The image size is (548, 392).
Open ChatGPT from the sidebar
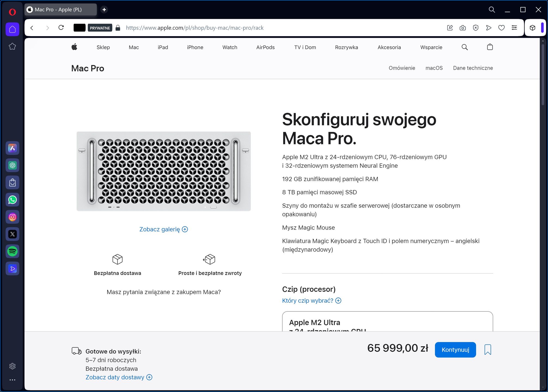(x=13, y=165)
